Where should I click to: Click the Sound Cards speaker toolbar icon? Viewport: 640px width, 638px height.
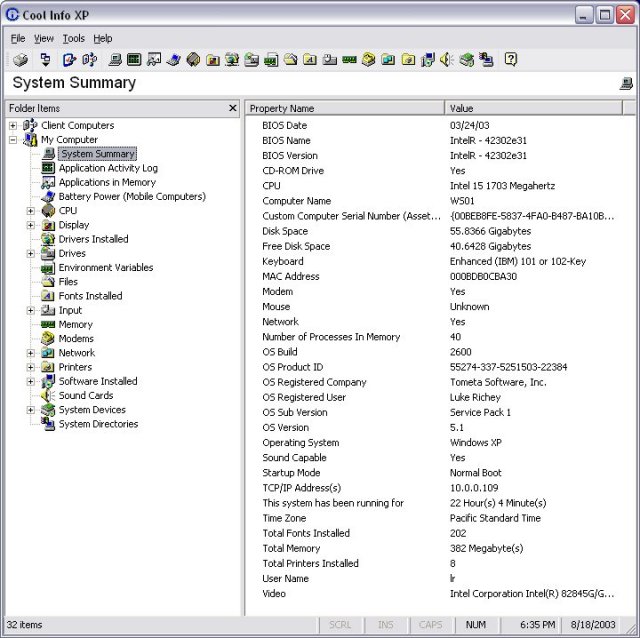point(447,60)
